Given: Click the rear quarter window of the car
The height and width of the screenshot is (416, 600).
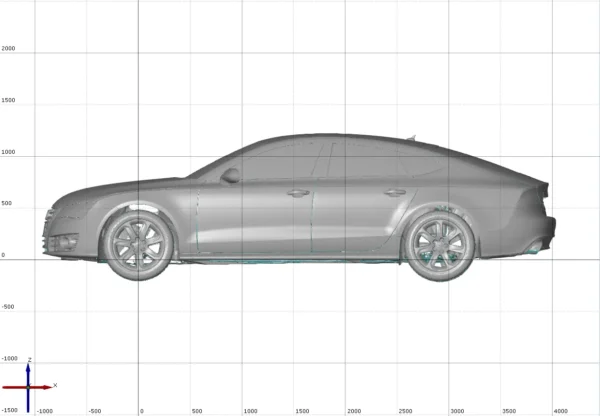Looking at the screenshot, I should 421,163.
